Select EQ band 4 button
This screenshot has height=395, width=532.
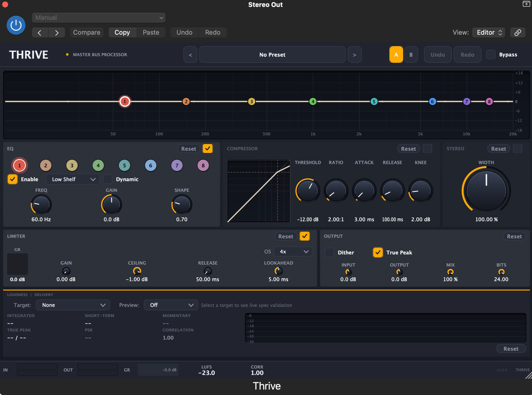[98, 165]
